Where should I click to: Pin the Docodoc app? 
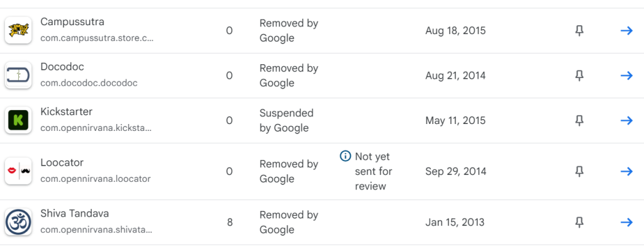(x=579, y=76)
